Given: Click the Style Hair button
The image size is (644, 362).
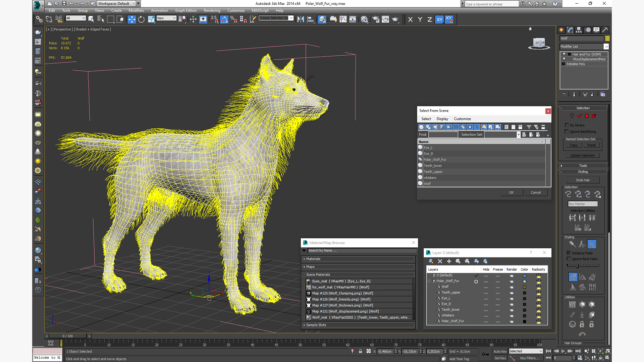Looking at the screenshot, I should pos(583,180).
